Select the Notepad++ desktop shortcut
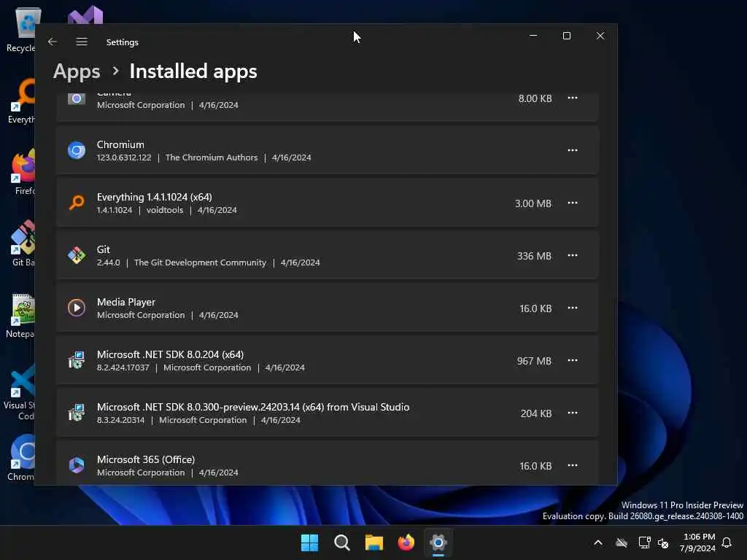Viewport: 747px width, 560px height. (x=21, y=316)
